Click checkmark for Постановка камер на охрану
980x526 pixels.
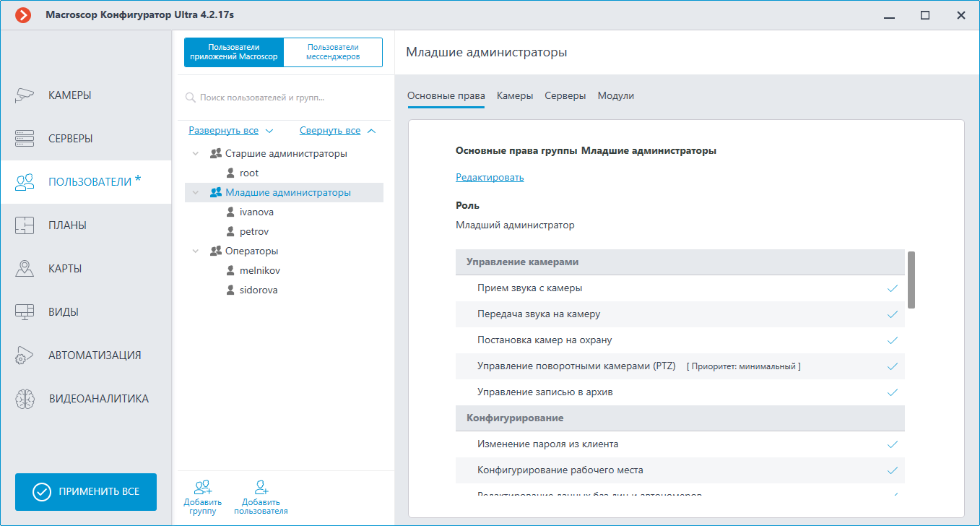893,340
